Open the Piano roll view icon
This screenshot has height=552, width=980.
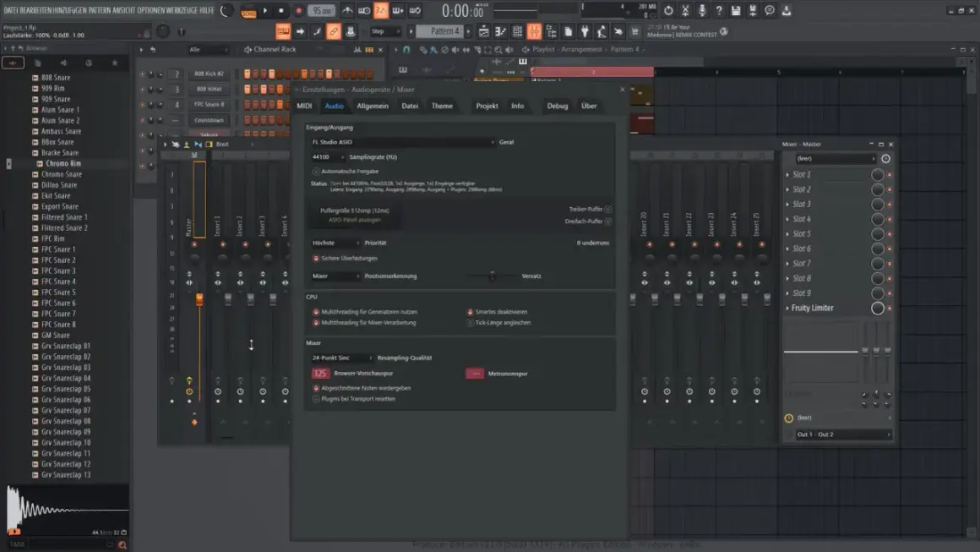point(501,31)
